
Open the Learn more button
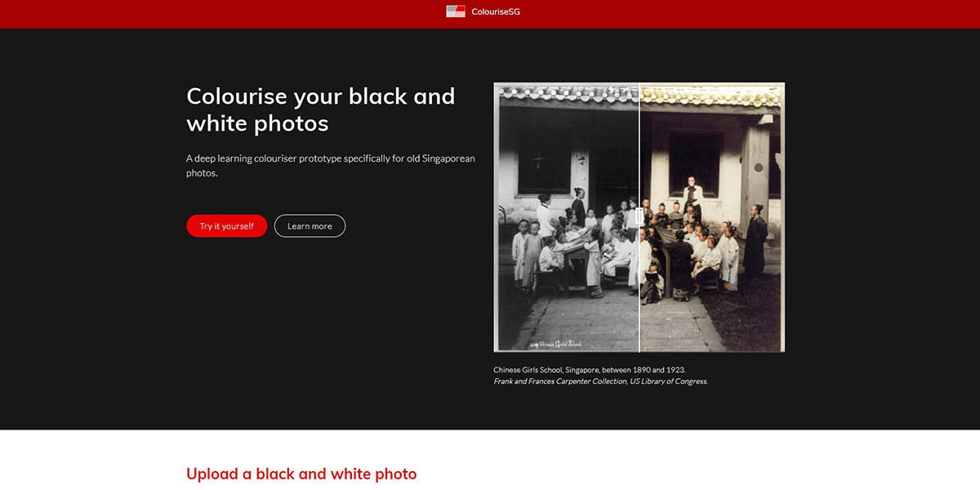coord(310,226)
